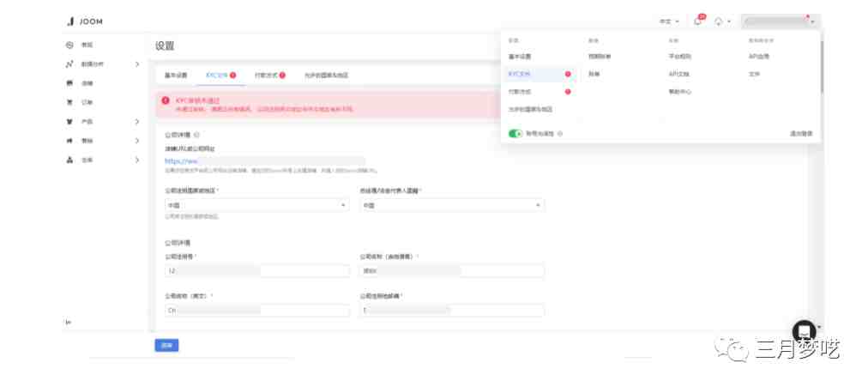The image size is (868, 387).
Task: Click the info icon beside the green toggle label
Action: coord(560,134)
